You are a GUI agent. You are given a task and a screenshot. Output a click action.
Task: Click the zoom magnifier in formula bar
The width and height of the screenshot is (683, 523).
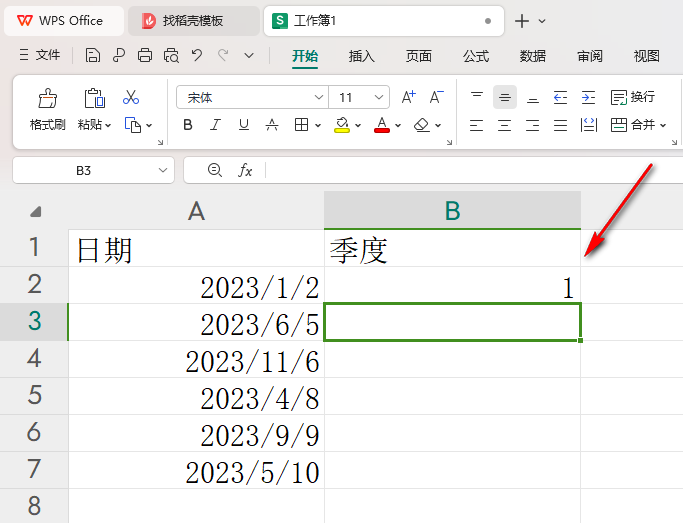[x=215, y=170]
